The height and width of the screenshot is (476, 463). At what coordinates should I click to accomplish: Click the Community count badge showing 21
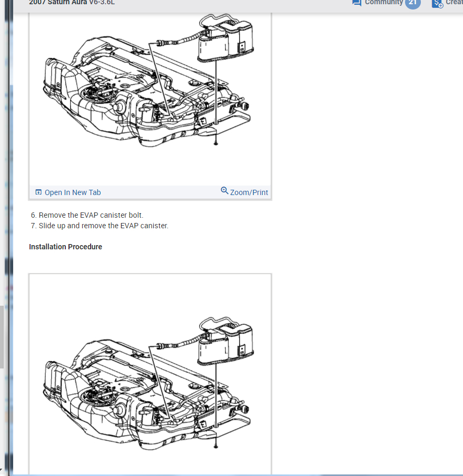coord(412,3)
